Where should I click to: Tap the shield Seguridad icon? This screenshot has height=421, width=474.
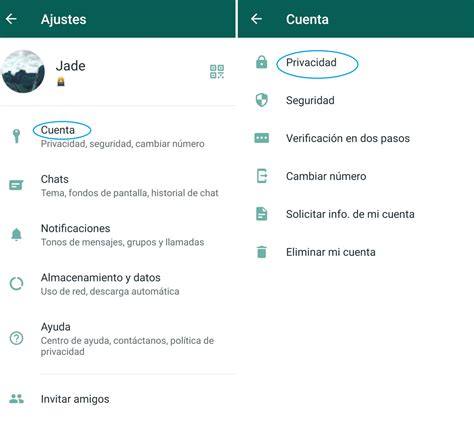pyautogui.click(x=262, y=100)
